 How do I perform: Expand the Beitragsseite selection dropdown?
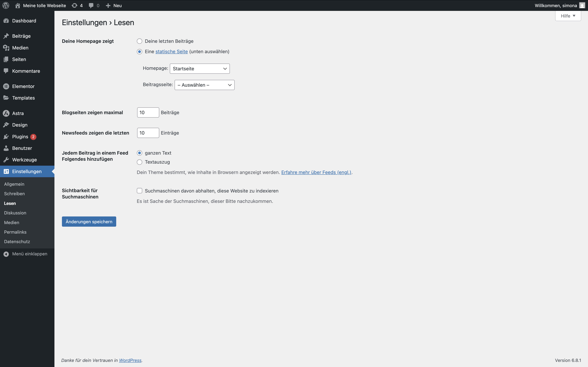(204, 85)
